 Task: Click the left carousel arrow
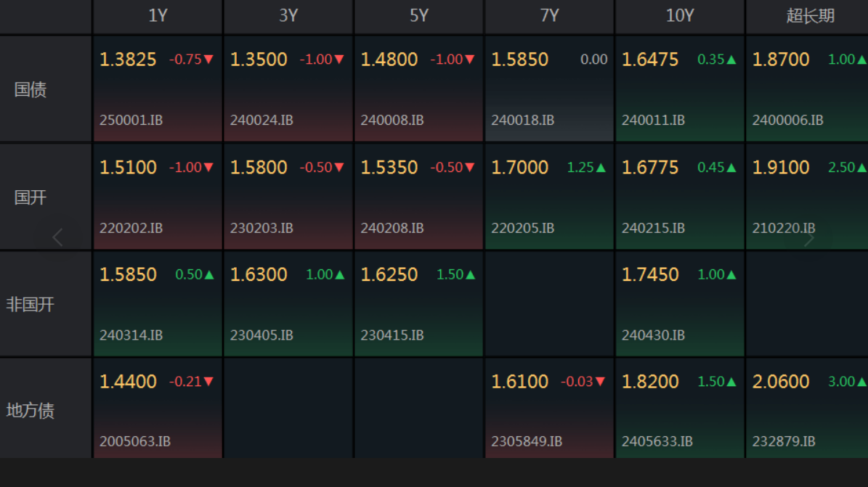coord(58,237)
